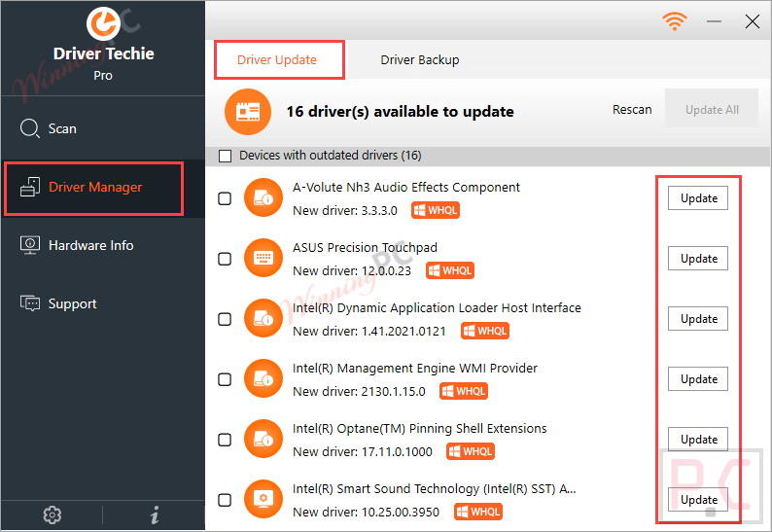The height and width of the screenshot is (532, 772).
Task: Click the A-Volute Nh3 Audio device icon
Action: (x=263, y=197)
